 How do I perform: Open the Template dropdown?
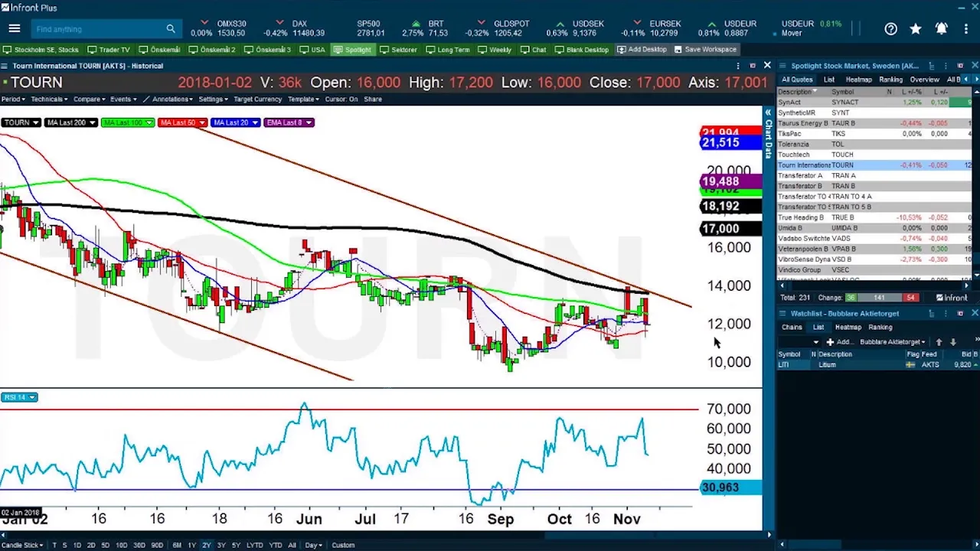304,99
